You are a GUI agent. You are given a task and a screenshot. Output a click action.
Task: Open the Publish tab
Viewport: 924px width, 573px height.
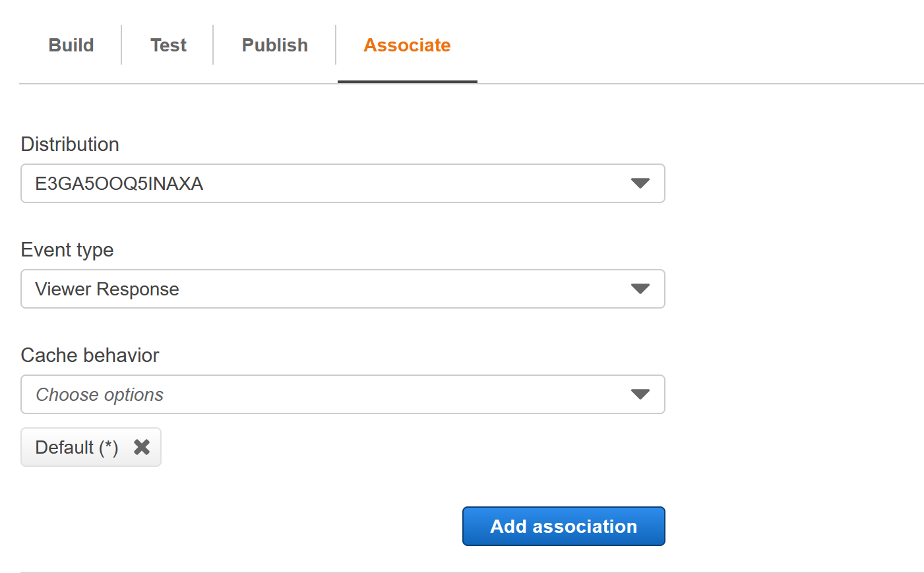point(274,45)
